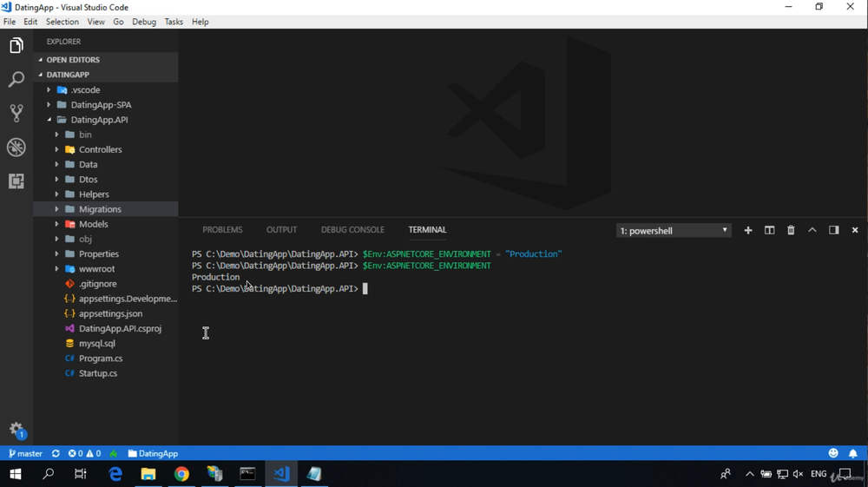Open Windows Start menu
Image resolution: width=868 pixels, height=487 pixels.
click(16, 474)
